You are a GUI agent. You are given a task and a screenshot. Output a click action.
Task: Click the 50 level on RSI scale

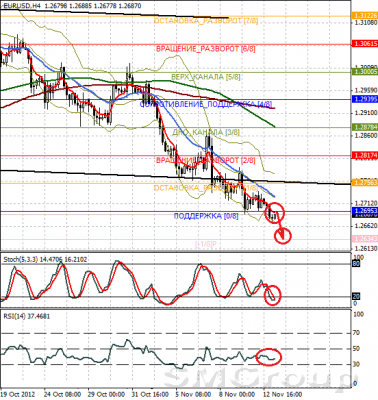pyautogui.click(x=357, y=349)
